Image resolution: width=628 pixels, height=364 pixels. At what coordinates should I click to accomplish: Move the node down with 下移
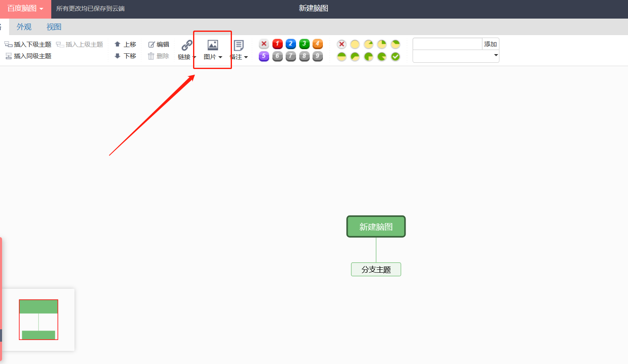(x=125, y=56)
